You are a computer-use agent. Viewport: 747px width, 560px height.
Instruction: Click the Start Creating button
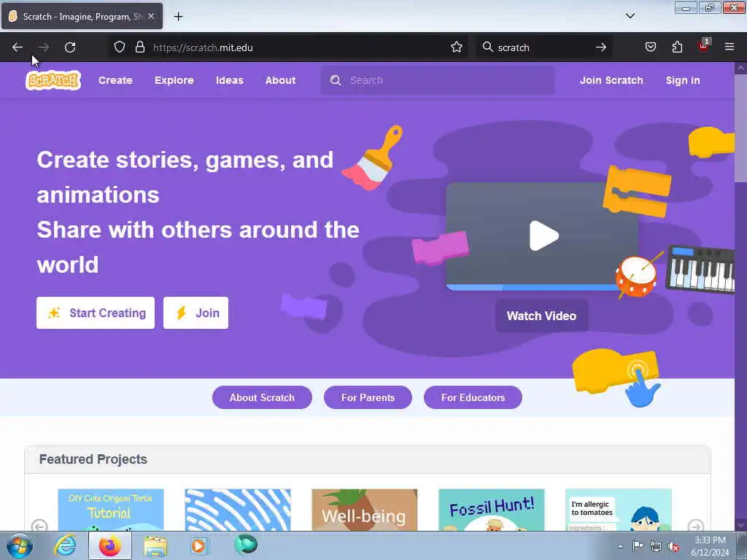pos(96,313)
